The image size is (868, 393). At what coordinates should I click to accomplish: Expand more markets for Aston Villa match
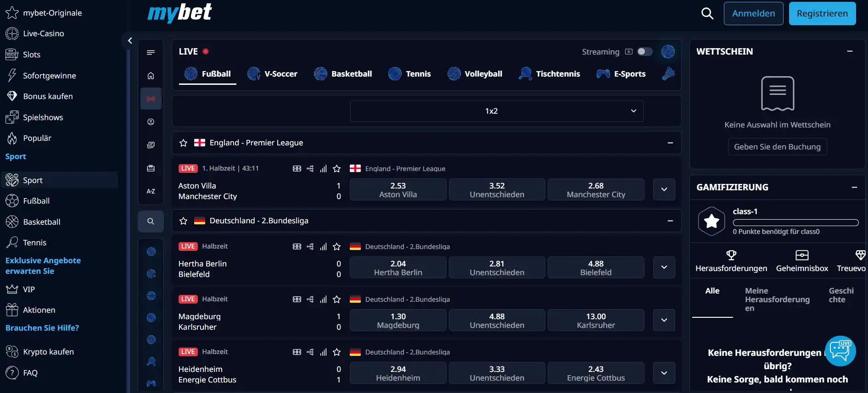click(664, 189)
